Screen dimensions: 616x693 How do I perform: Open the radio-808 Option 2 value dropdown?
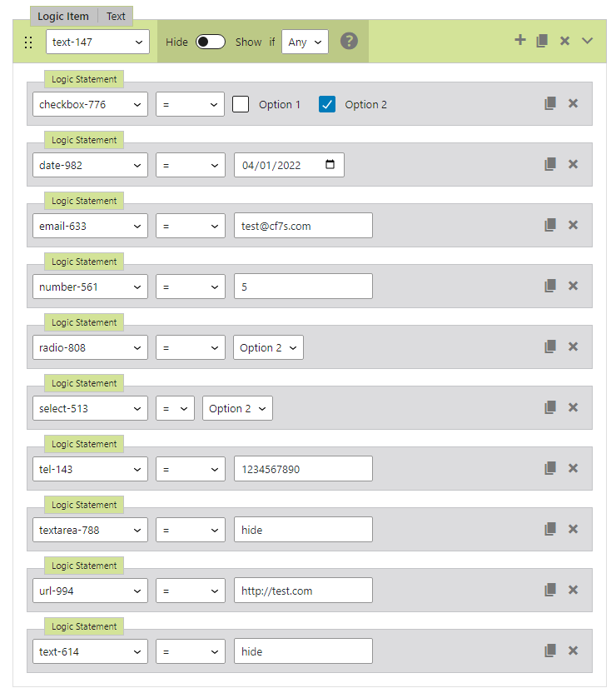268,347
